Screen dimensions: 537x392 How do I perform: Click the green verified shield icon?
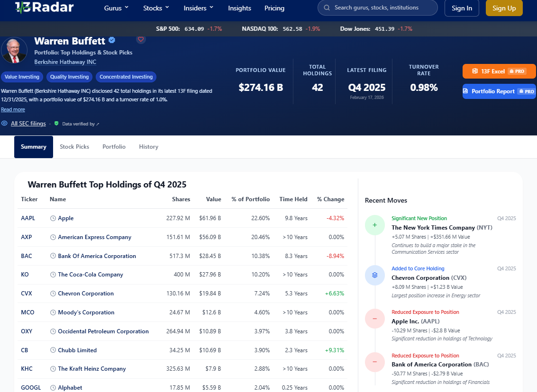pyautogui.click(x=56, y=124)
